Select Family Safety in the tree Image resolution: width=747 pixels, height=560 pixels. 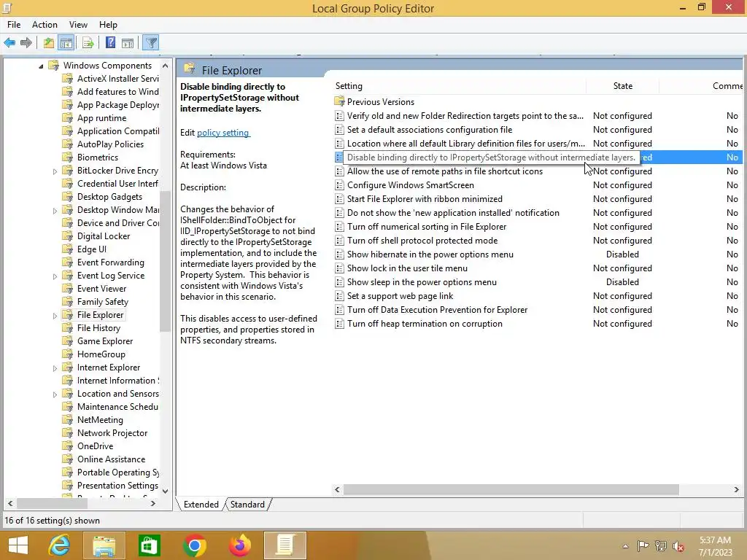pos(102,301)
